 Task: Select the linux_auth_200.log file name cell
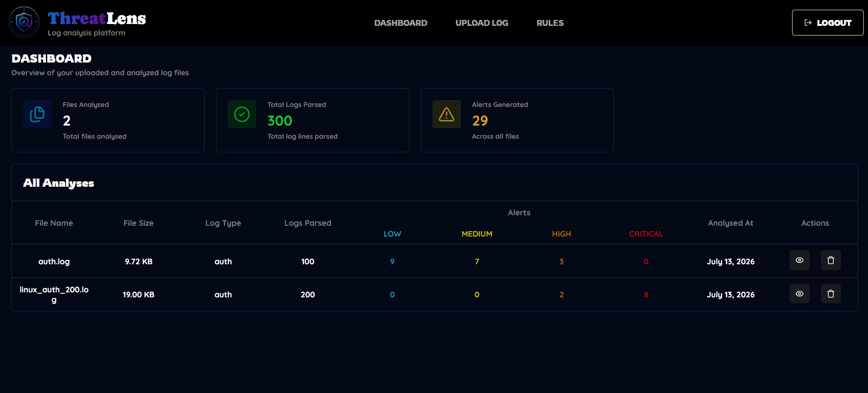(54, 295)
